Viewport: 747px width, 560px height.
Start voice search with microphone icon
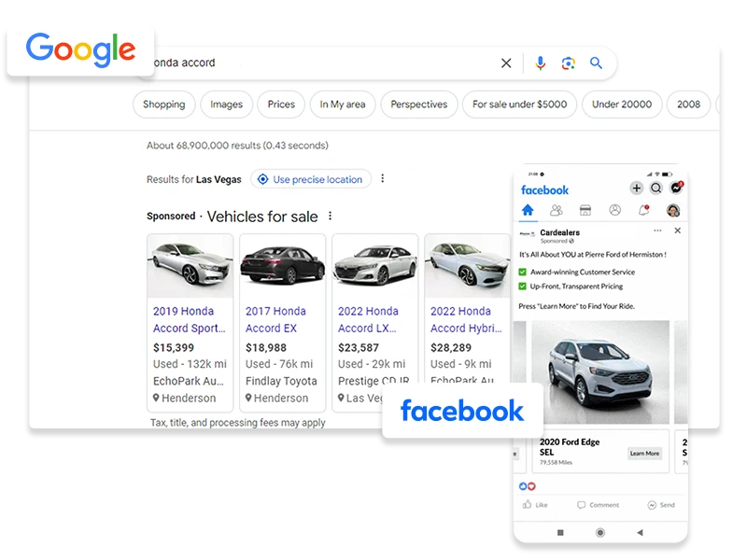(540, 63)
